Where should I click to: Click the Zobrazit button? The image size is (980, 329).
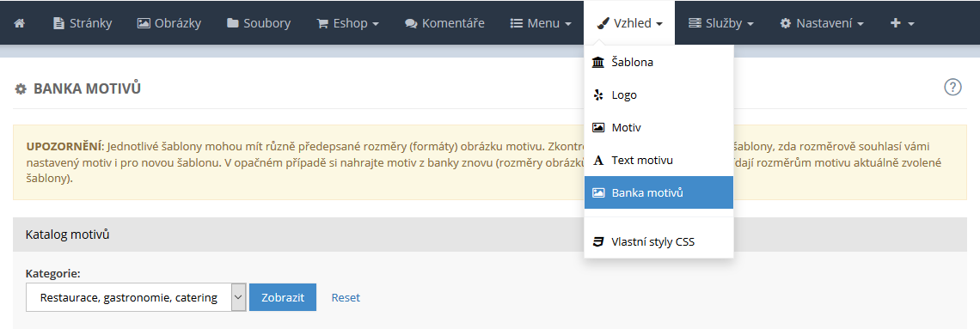coord(283,297)
